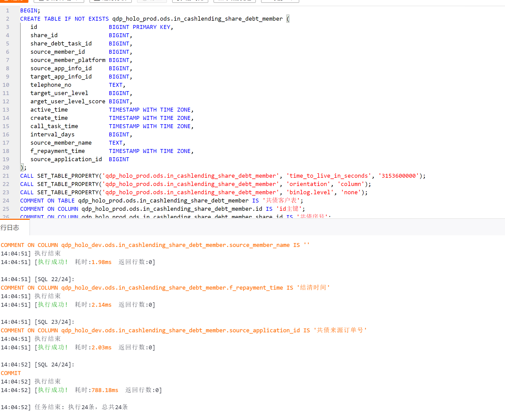Click the '共债客户表' table comment text
This screenshot has height=420, width=505.
click(x=281, y=201)
